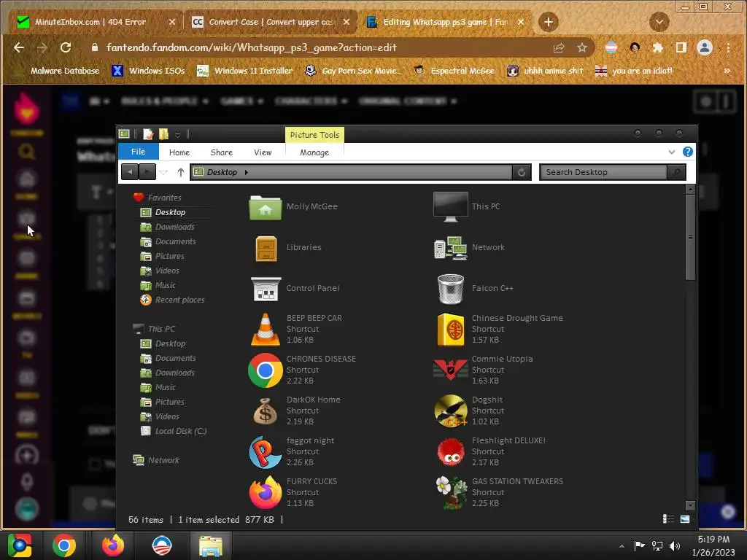Open recent locations dropdown arrow in Explorer

163,172
